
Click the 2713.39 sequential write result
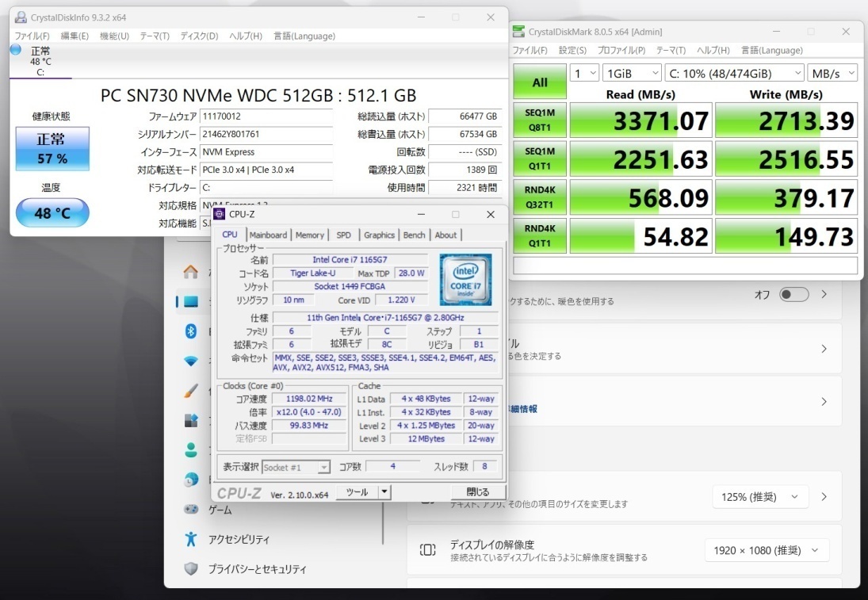point(786,120)
